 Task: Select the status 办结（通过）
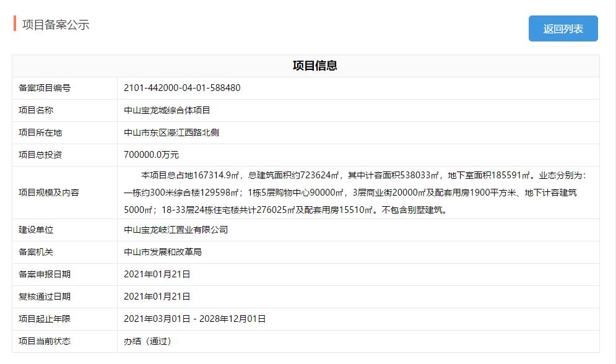[x=147, y=341]
